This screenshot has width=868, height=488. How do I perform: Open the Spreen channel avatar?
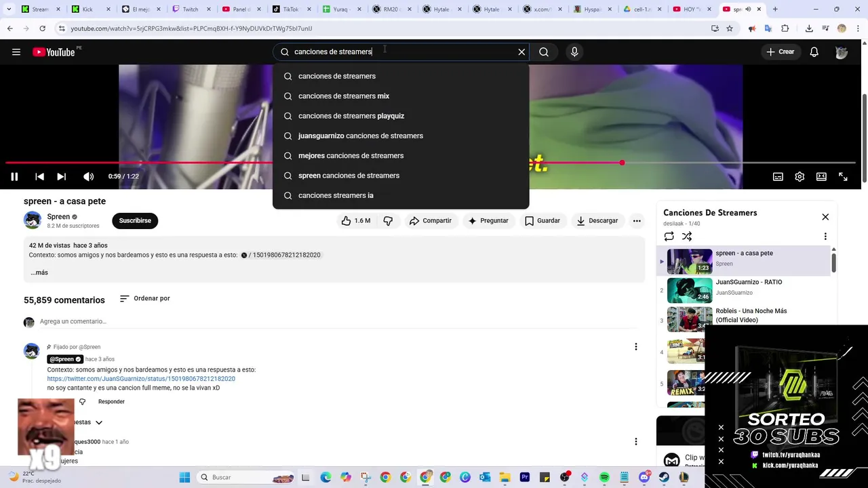(x=33, y=220)
